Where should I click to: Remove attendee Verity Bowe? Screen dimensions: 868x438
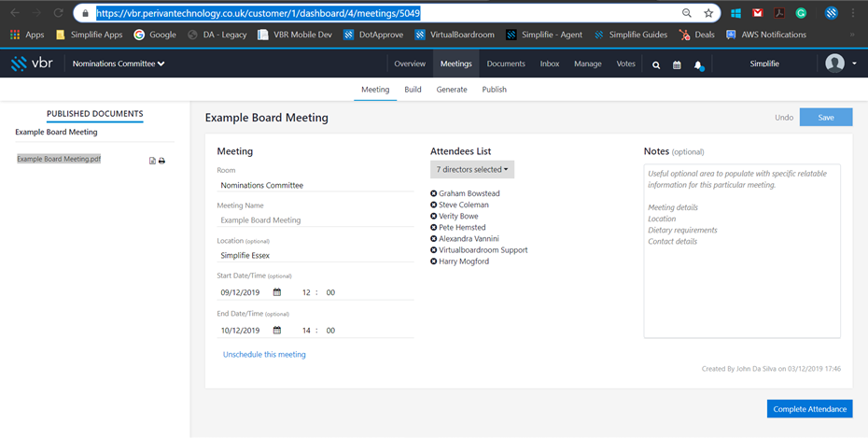tap(433, 216)
